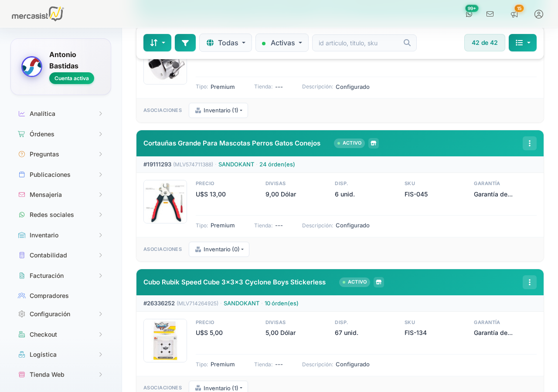The image size is (558, 392).
Task: Open the sort order dropdown
Action: click(157, 43)
